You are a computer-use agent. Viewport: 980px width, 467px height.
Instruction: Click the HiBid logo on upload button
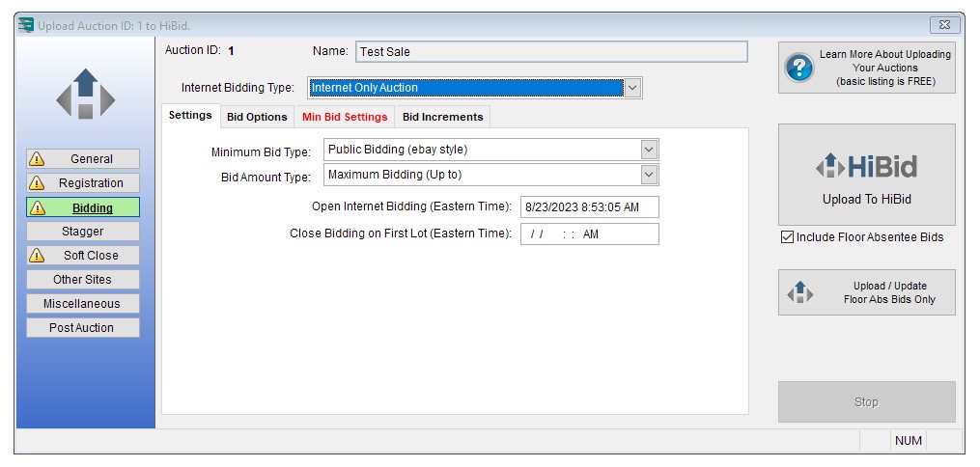pos(866,167)
